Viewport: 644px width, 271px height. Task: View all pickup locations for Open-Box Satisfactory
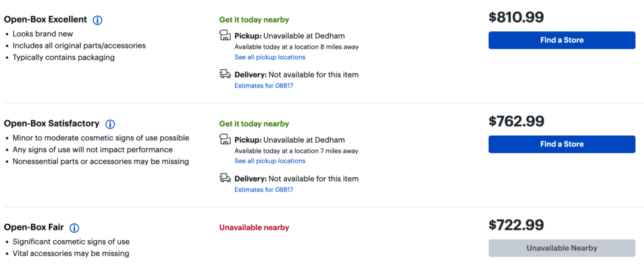pyautogui.click(x=270, y=161)
